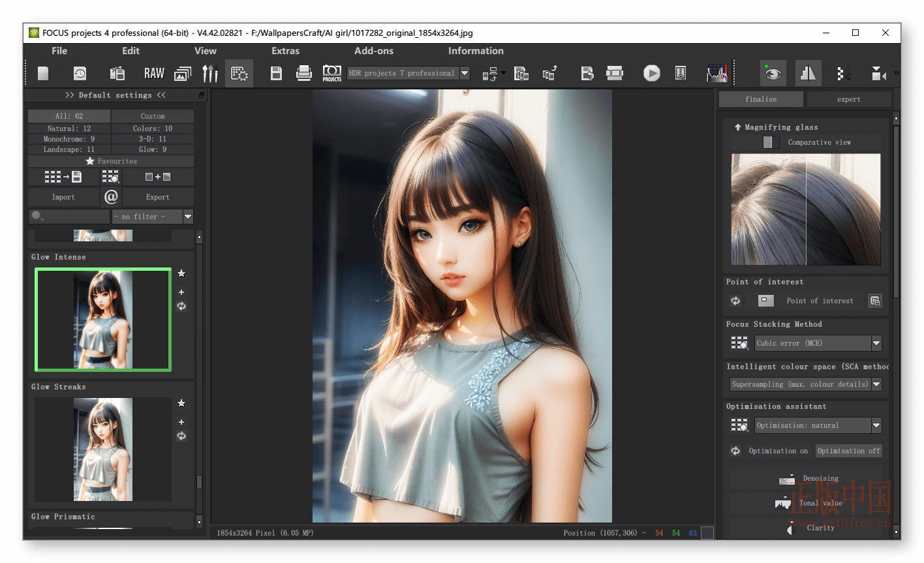Collapse the Magnifying glass section arrow

point(737,127)
